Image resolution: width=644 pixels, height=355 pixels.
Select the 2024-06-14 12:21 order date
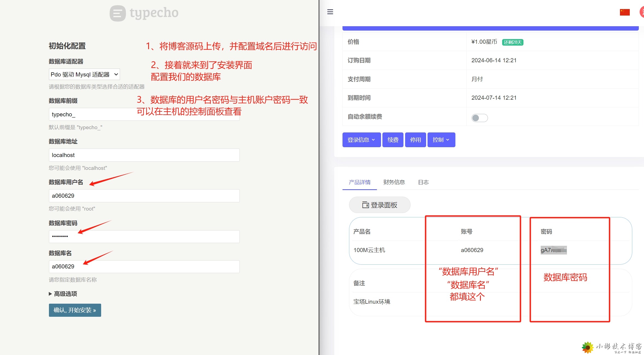pyautogui.click(x=494, y=60)
